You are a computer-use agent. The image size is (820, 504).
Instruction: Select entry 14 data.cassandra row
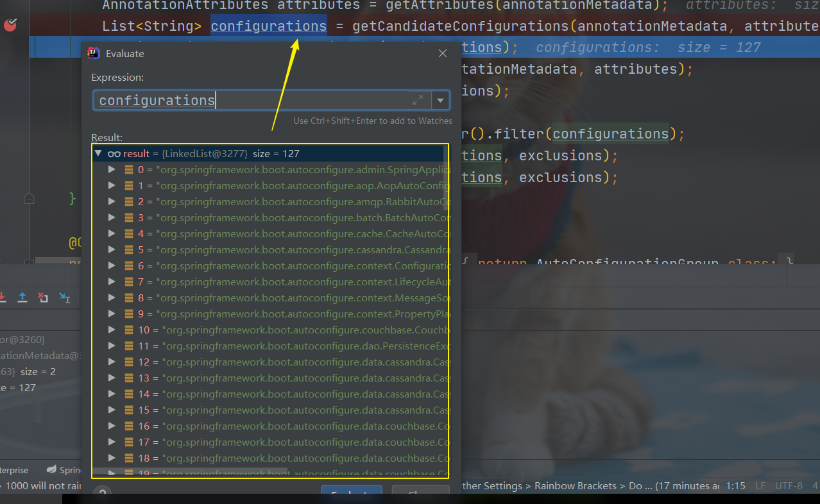point(269,394)
